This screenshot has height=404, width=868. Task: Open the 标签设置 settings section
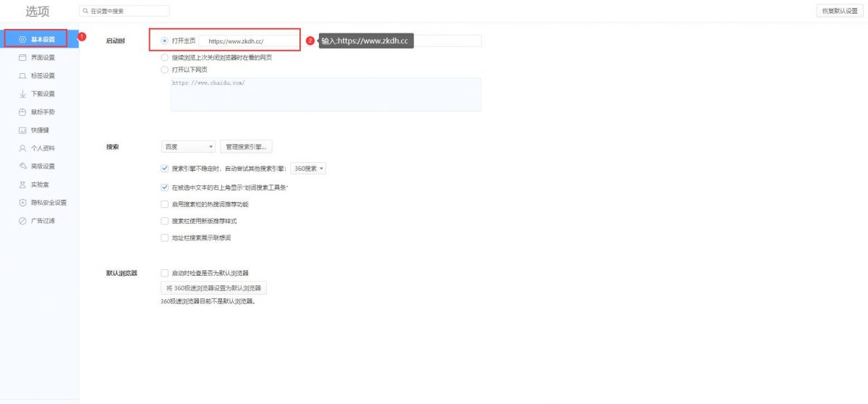(43, 75)
